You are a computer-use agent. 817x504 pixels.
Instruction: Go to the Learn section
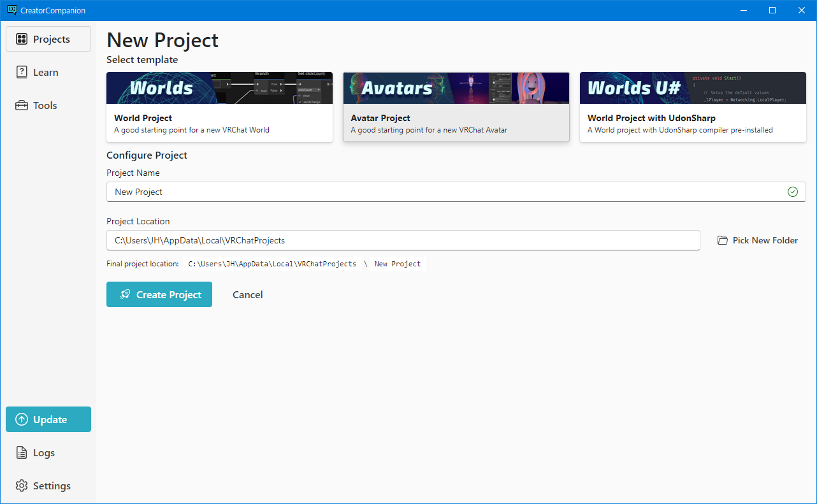(48, 72)
